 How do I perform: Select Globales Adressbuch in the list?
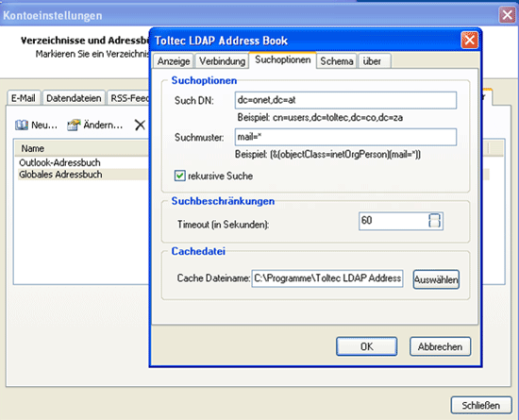[x=83, y=175]
